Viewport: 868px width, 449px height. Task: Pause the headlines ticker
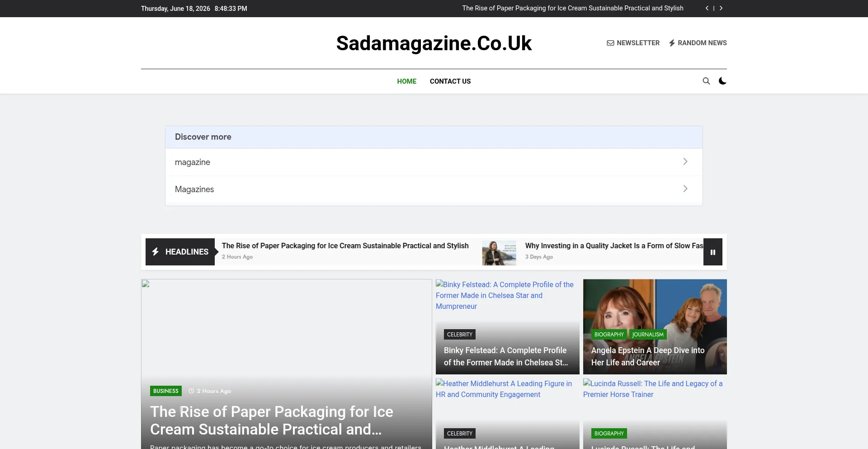click(713, 252)
